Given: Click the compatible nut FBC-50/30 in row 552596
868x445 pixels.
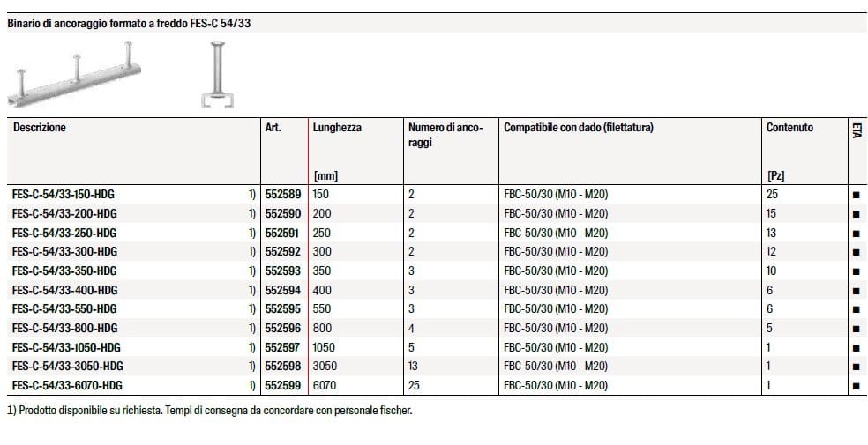Looking at the screenshot, I should pyautogui.click(x=555, y=328).
